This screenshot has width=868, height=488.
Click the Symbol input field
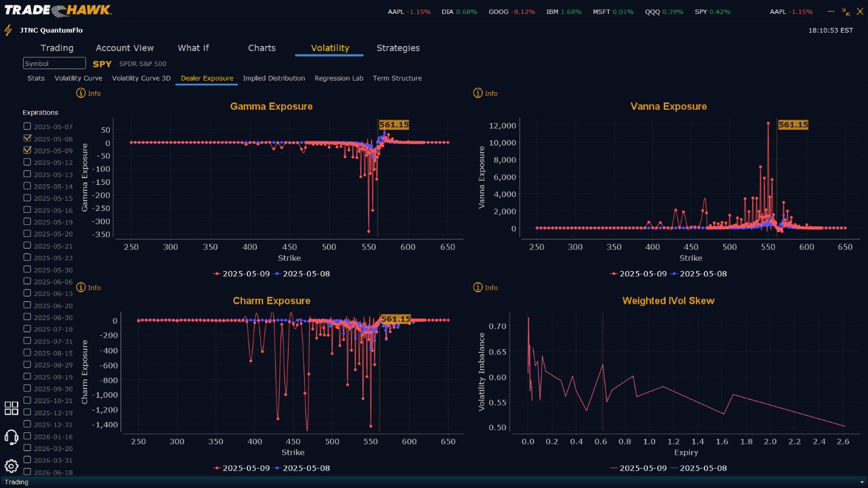click(x=55, y=64)
